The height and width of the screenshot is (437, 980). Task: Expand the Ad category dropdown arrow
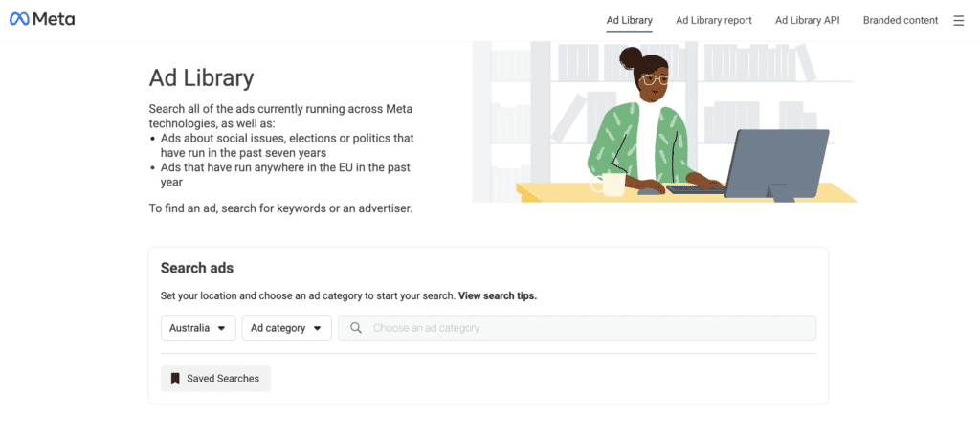tap(317, 328)
